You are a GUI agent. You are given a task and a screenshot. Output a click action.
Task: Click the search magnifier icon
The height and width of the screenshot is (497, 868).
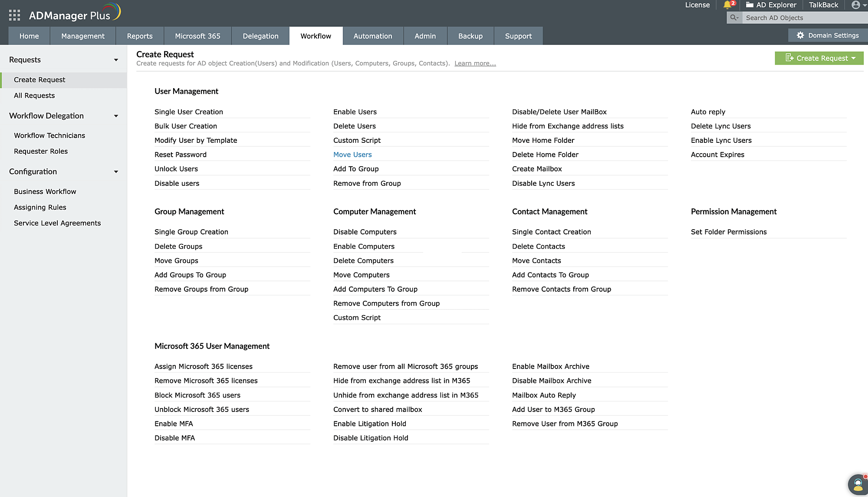click(x=734, y=18)
